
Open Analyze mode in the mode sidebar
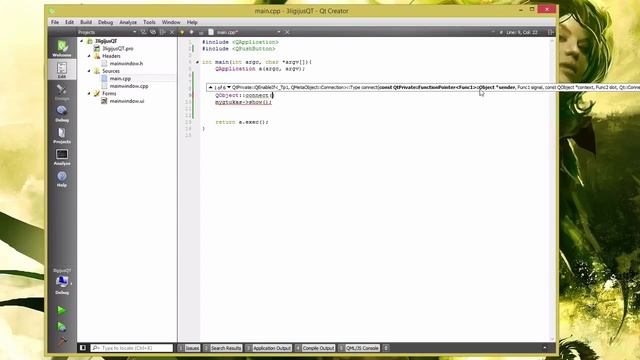pos(62,156)
